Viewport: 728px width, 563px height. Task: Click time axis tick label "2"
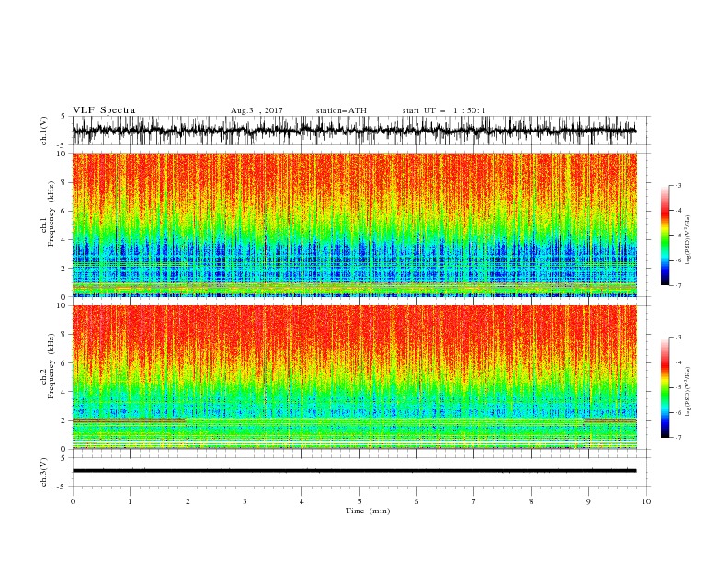188,501
